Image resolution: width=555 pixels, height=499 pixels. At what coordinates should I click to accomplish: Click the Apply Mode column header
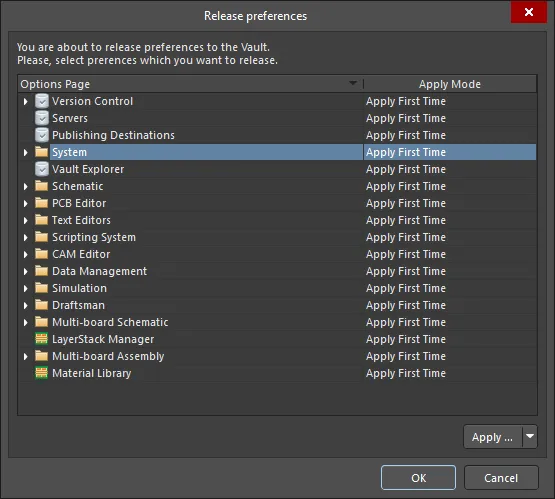(450, 84)
